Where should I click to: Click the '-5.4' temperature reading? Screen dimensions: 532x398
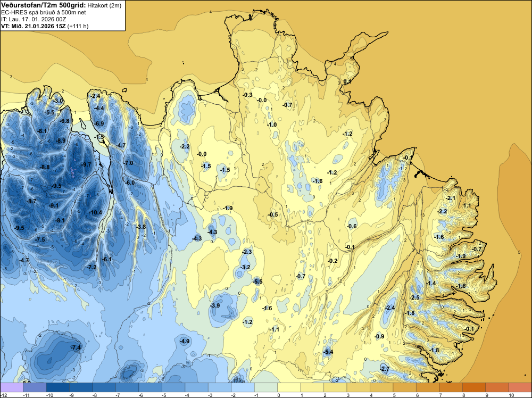pos(328,352)
